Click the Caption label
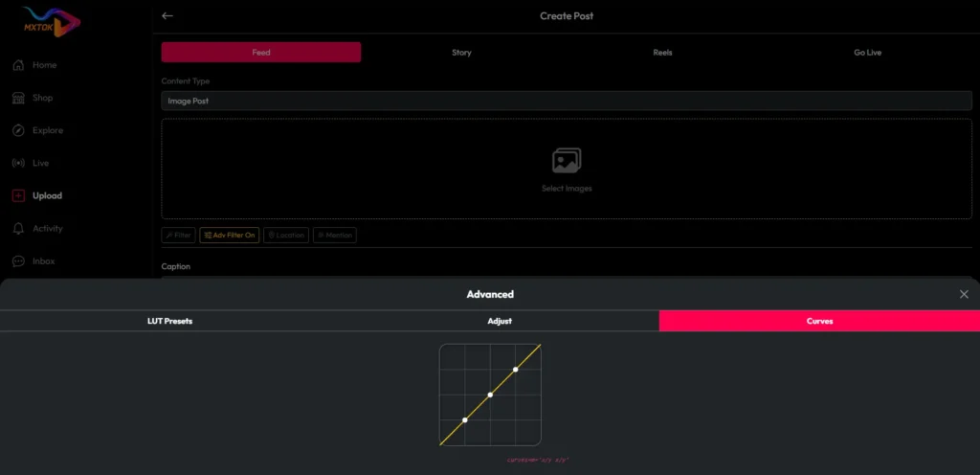Screen dimensions: 980x475 [176, 266]
